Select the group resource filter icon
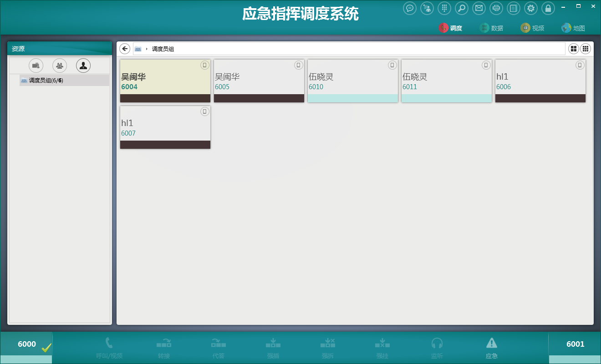 60,66
